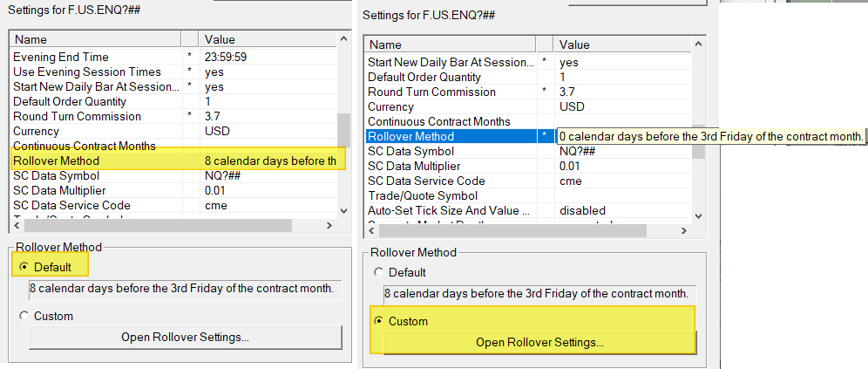Select the already-checked Default radio button

[24, 266]
